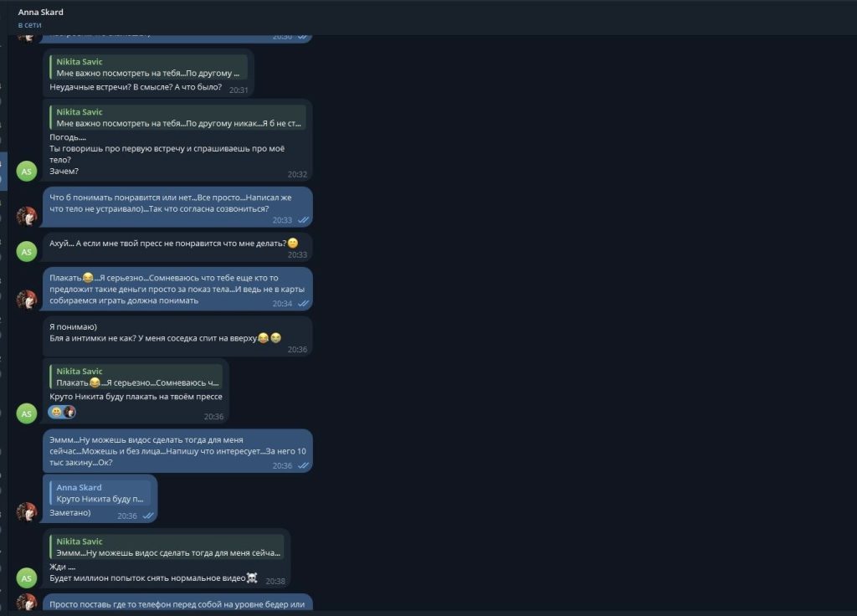The image size is (857, 616).
Task: Click green AS avatar beside 20:38 message
Action: [26, 578]
